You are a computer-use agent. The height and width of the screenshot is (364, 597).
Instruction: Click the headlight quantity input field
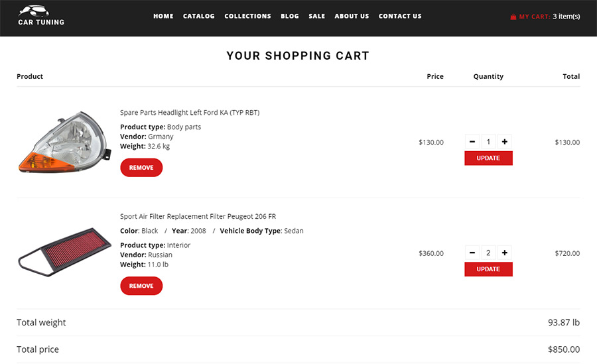(488, 141)
